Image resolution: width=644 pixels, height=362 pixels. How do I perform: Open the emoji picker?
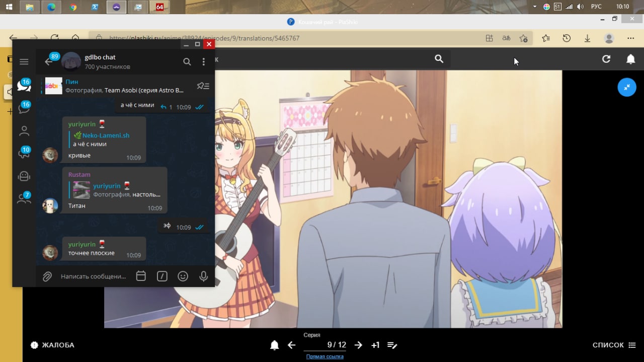[183, 276]
